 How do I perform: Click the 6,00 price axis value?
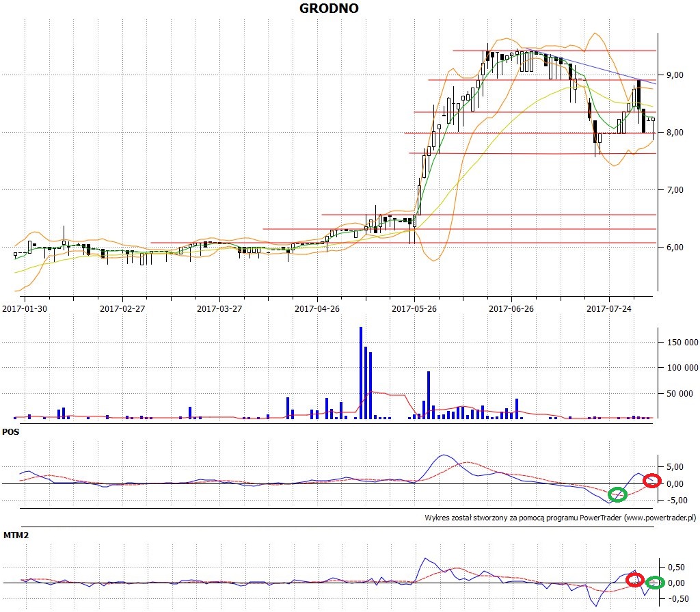click(675, 247)
